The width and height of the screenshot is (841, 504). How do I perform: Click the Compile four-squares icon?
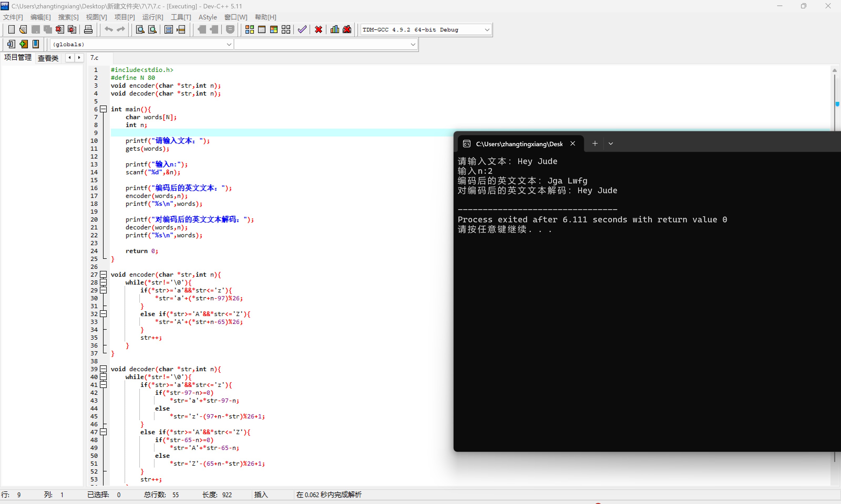[249, 30]
